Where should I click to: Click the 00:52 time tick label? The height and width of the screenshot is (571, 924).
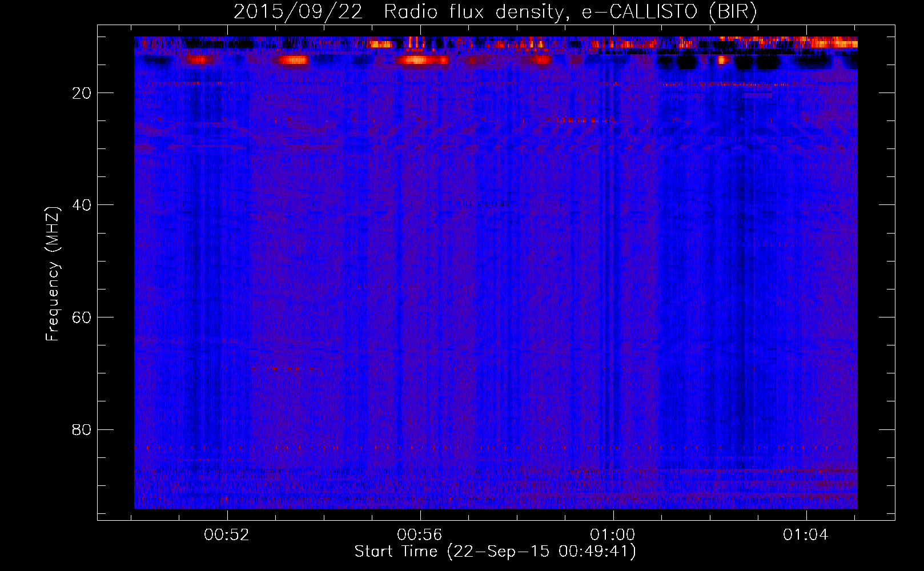coord(227,535)
